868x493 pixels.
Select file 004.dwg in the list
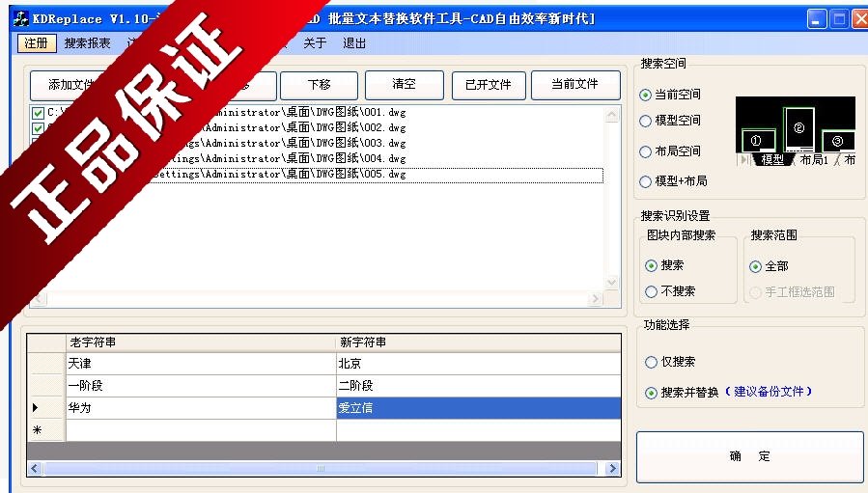319,159
